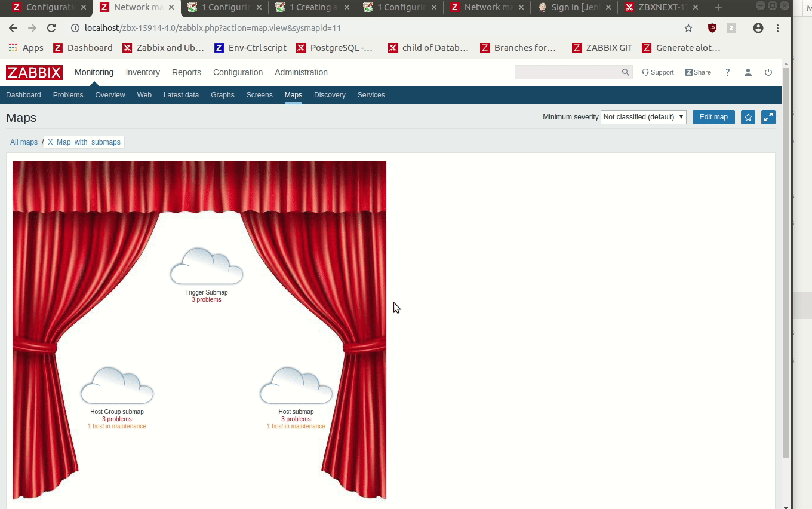
Task: Open Chrome profile avatar icon
Action: pos(758,28)
